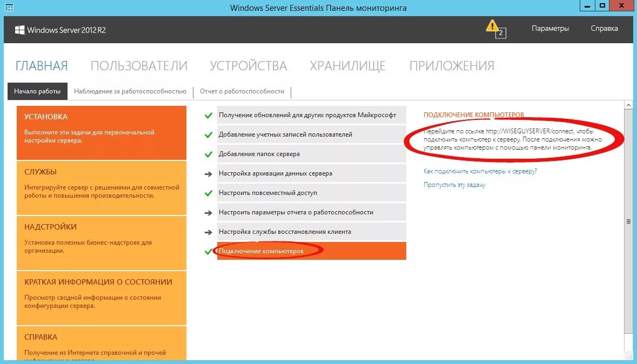Viewport: 637px width, 364px height.
Task: Select the СПРАВКА category tile
Action: click(102, 343)
